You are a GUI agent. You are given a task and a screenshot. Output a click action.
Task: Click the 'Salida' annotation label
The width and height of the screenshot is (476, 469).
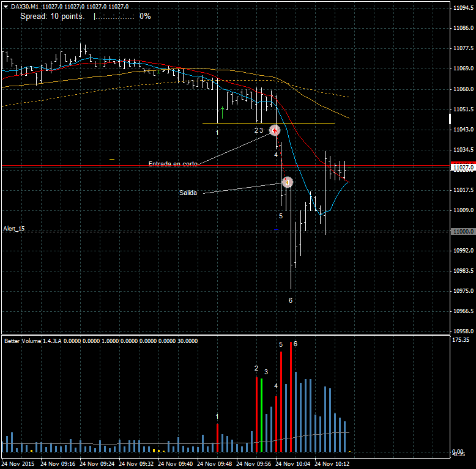188,193
